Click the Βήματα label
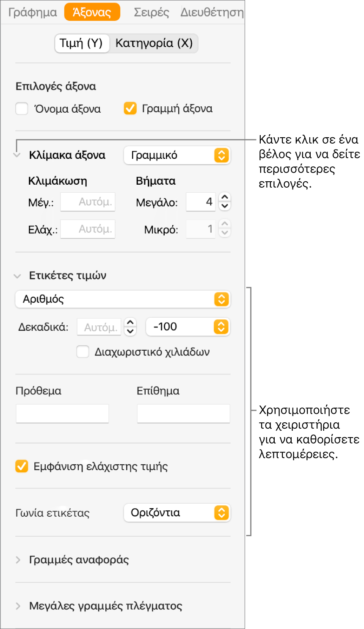This screenshot has height=629, width=364. tap(156, 181)
